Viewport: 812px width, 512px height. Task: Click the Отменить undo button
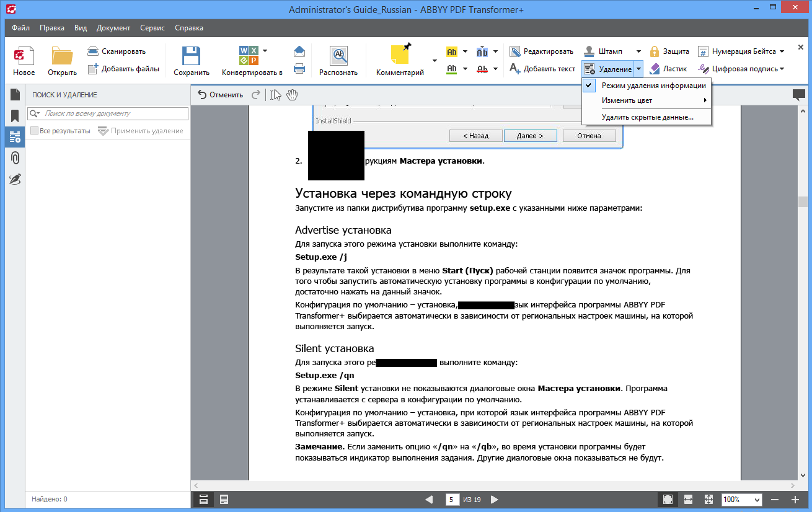point(220,95)
